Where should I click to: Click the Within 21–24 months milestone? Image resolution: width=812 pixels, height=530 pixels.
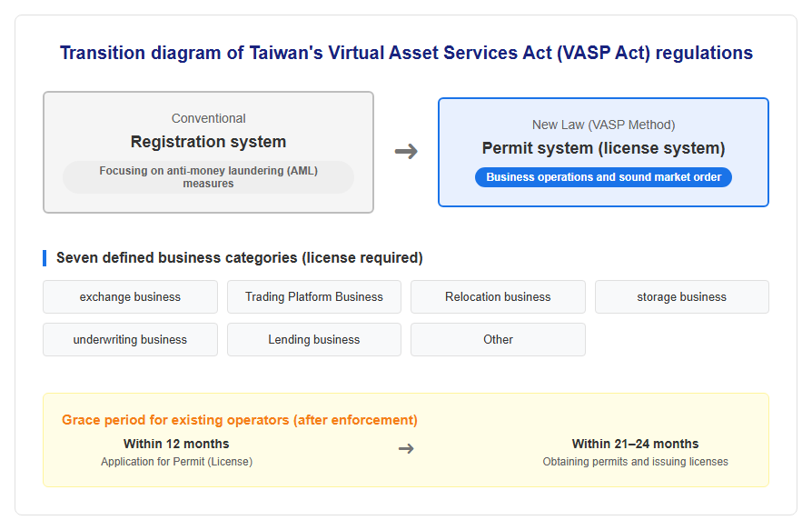click(636, 444)
